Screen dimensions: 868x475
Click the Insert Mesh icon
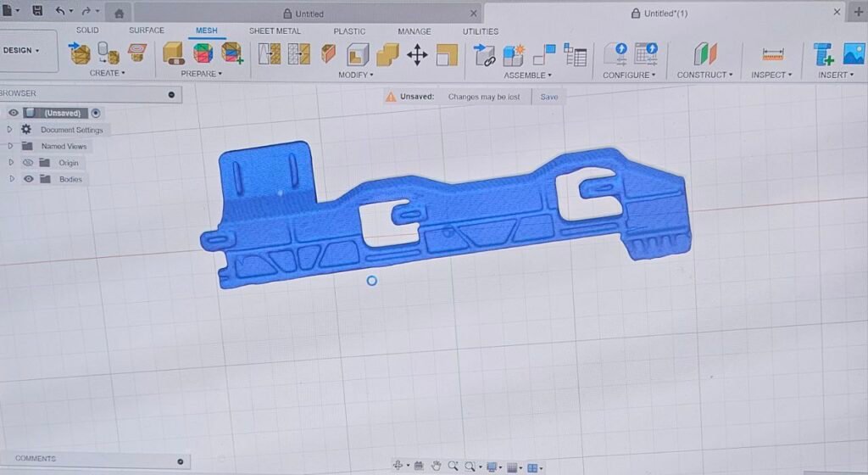point(80,54)
